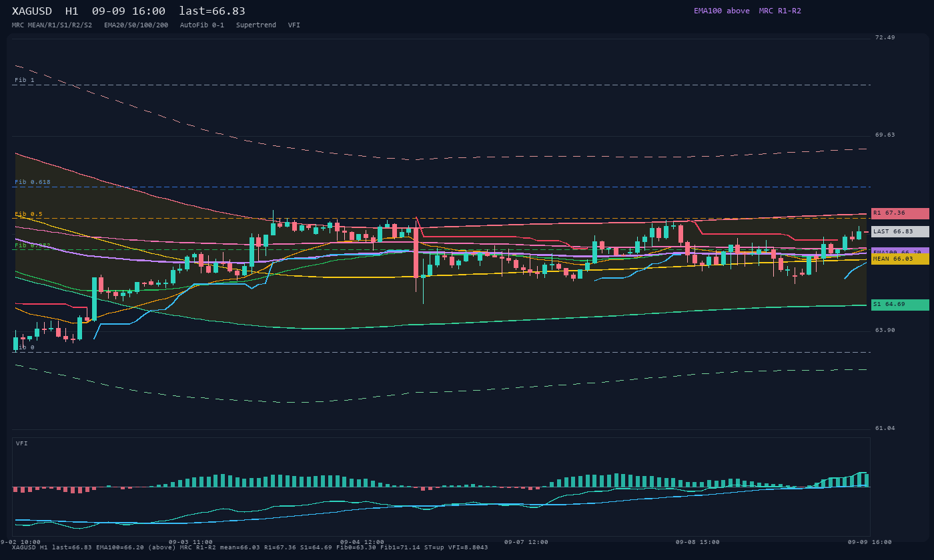Click the purple 'EMA100 above' status text
Viewport: 934px width, 560px height.
click(722, 11)
